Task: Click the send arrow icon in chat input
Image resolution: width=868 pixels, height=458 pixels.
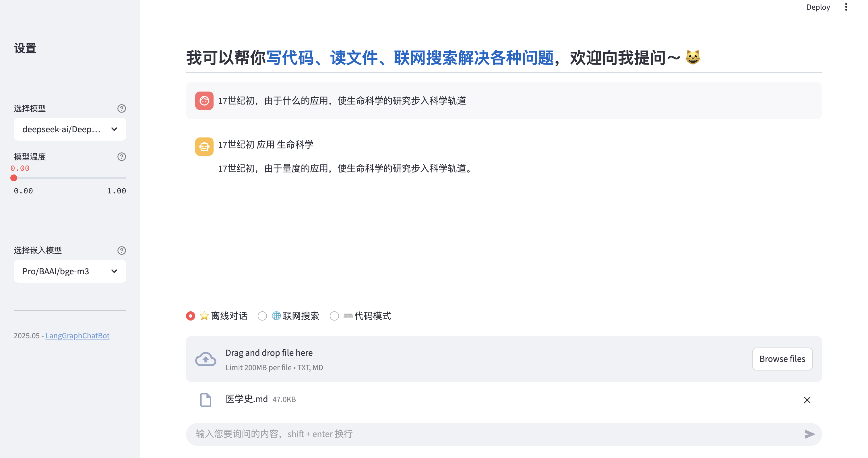Action: (809, 434)
